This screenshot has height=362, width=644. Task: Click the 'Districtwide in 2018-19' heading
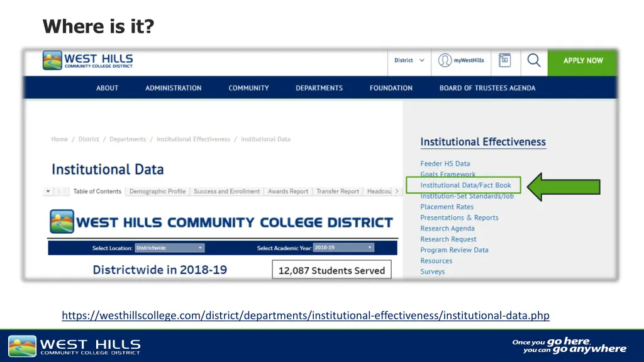pyautogui.click(x=160, y=270)
